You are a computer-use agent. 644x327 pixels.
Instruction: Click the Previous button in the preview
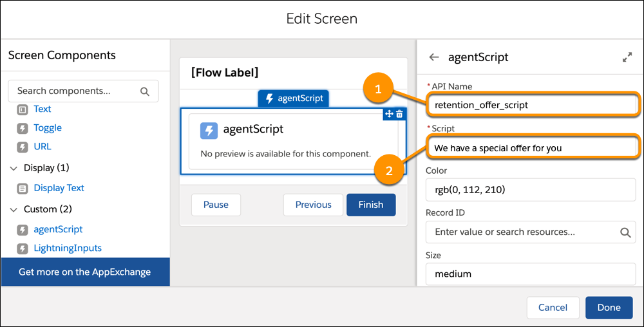tap(313, 205)
